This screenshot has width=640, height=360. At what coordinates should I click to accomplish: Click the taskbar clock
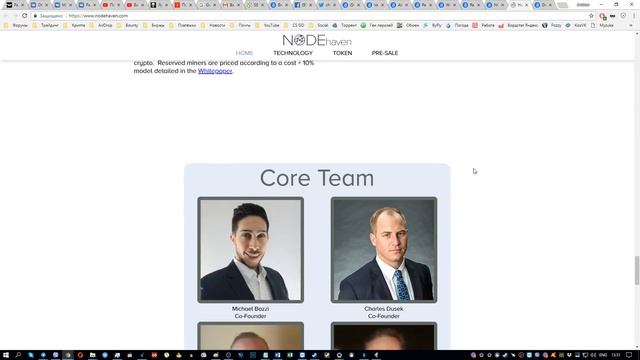[x=616, y=355]
